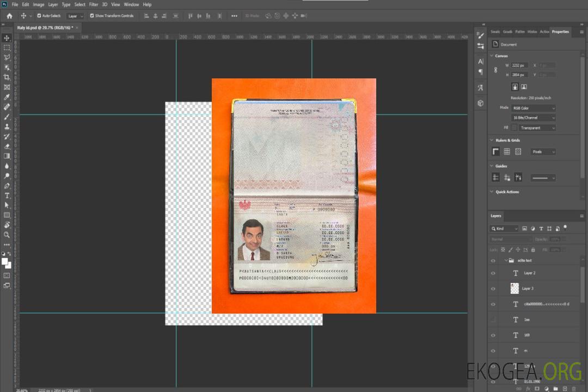Open the Fill Transparent dropdown
The height and width of the screenshot is (392, 588).
537,128
